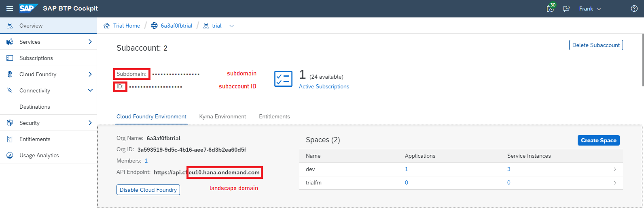Click the Usage Analytics gauge icon
The image size is (644, 208).
point(10,155)
